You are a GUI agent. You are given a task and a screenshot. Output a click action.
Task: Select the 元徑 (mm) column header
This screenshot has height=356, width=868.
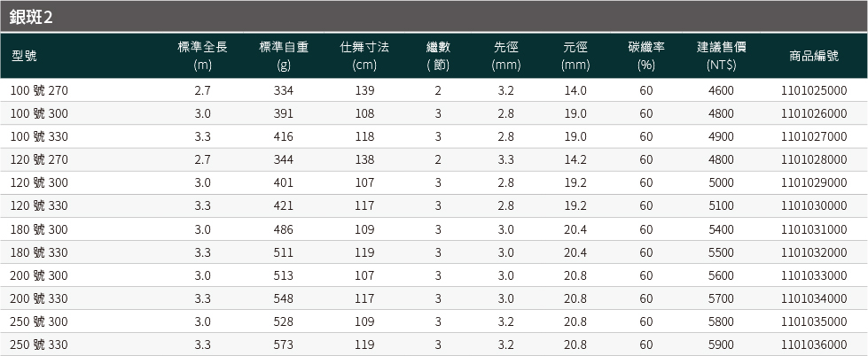pos(575,56)
